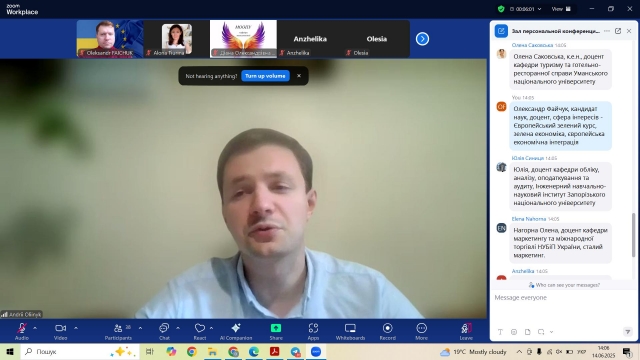Open the text formatting T icon in chat
Image resolution: width=640 pixels, height=360 pixels.
pyautogui.click(x=500, y=332)
